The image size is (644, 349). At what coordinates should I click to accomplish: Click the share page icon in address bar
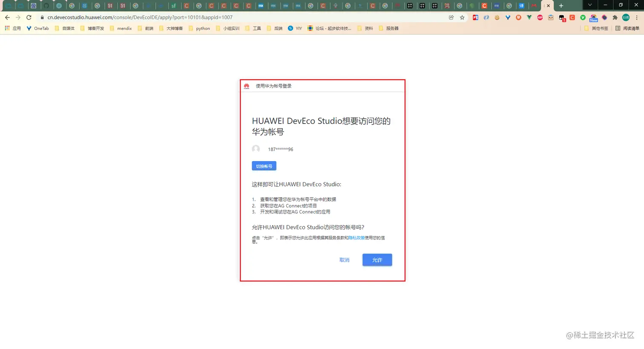pos(451,17)
